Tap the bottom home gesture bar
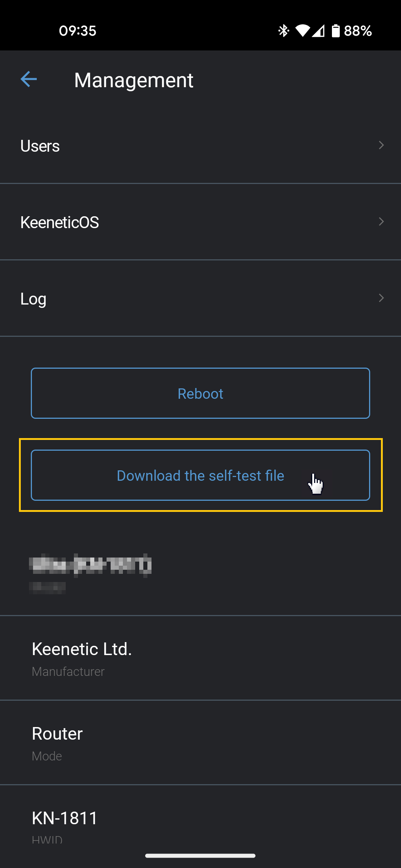 pyautogui.click(x=200, y=856)
